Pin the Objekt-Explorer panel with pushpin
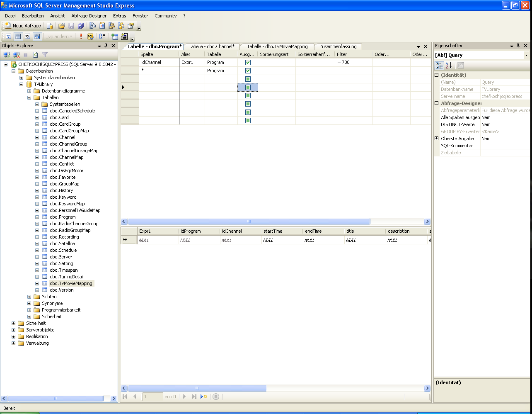This screenshot has width=532, height=414. (106, 46)
